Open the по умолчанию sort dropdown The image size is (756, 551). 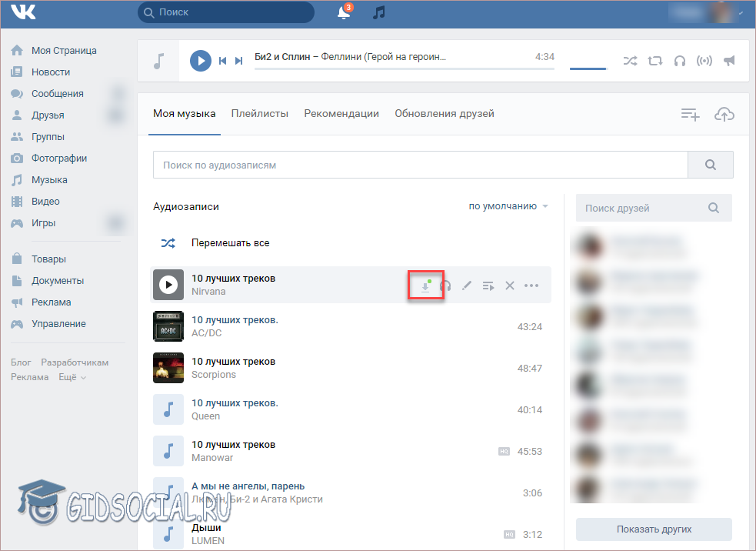point(508,206)
